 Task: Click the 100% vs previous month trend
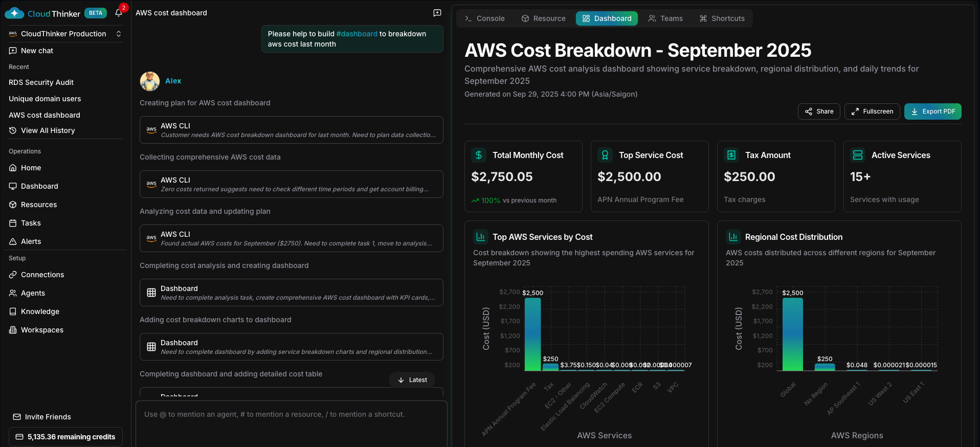[514, 200]
